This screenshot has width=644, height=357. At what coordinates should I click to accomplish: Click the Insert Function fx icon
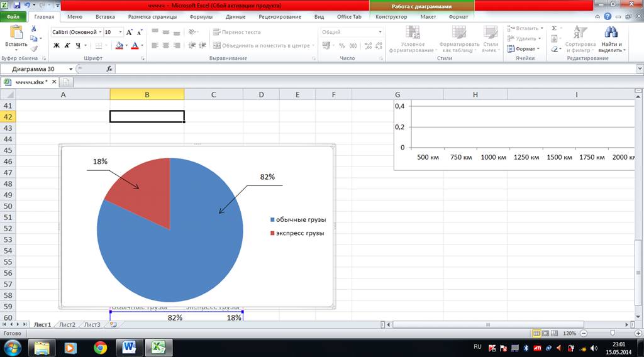coord(109,69)
